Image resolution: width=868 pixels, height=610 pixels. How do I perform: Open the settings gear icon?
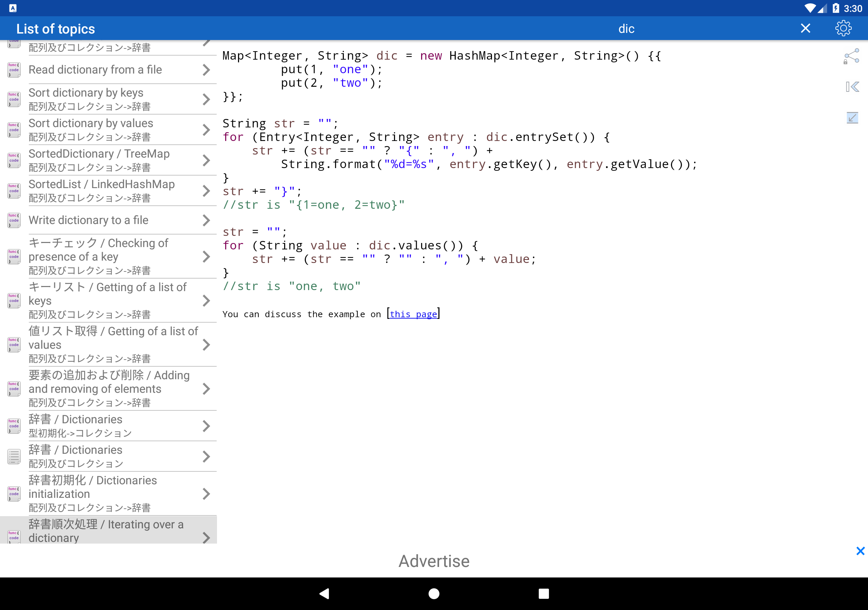(843, 28)
